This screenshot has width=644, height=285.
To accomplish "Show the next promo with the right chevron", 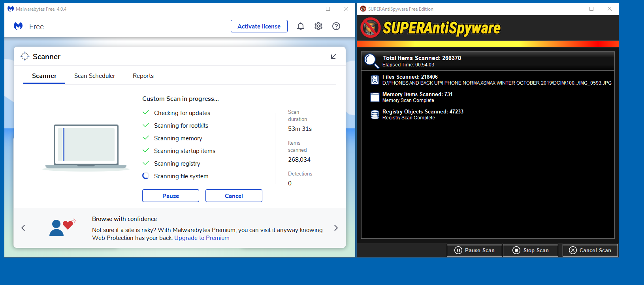I will coord(336,228).
